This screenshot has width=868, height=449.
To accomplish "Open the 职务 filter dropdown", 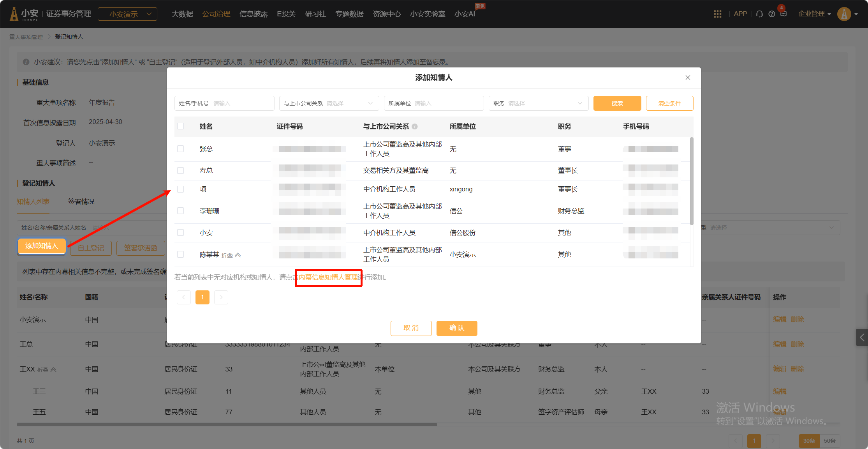I will [538, 103].
